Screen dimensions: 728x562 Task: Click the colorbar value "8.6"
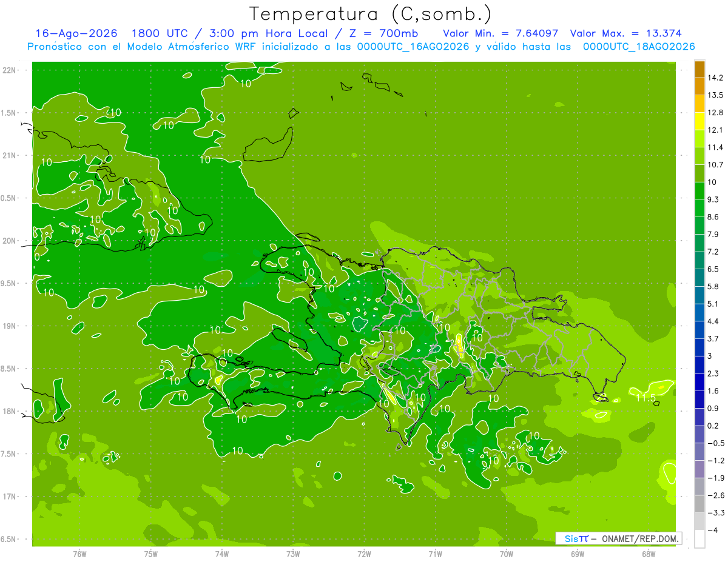coord(713,216)
